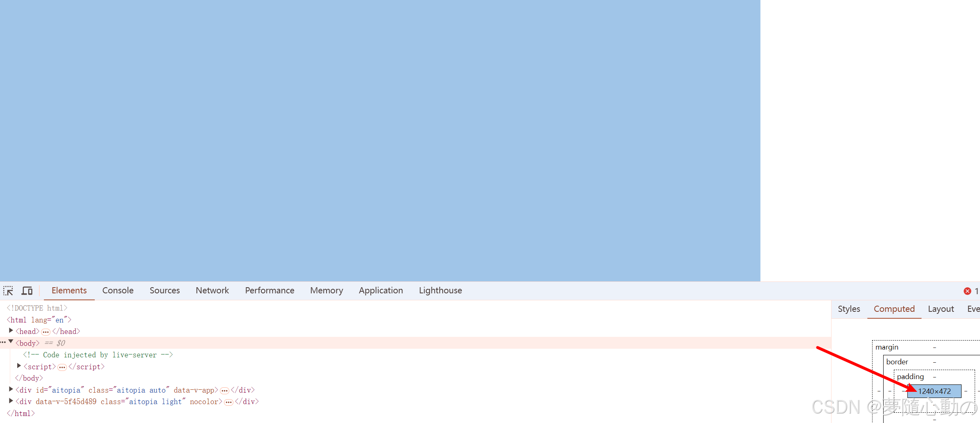Click the margin label in the box model
980x423 pixels.
click(887, 347)
